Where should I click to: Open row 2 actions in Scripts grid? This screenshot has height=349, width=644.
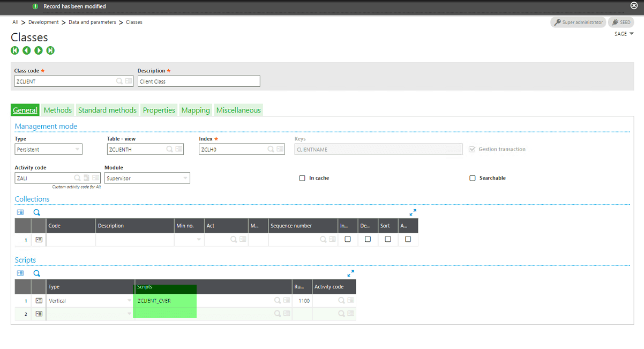pos(39,314)
